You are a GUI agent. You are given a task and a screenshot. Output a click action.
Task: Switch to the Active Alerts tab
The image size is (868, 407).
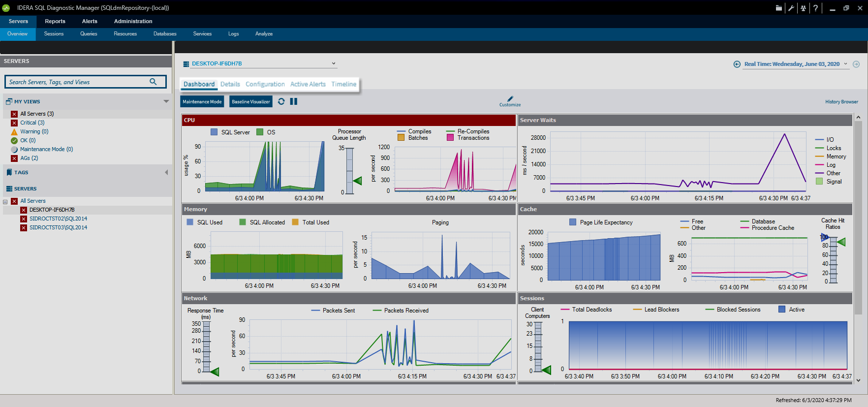308,84
